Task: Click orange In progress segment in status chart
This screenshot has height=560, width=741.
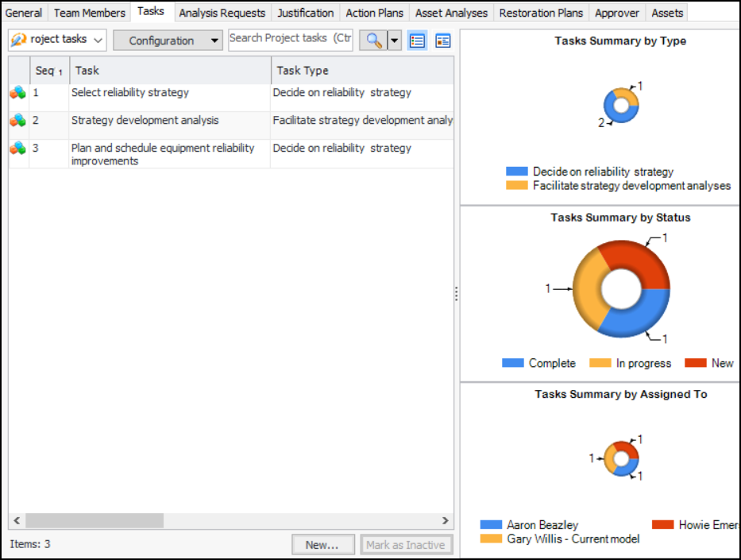Action: [x=589, y=288]
